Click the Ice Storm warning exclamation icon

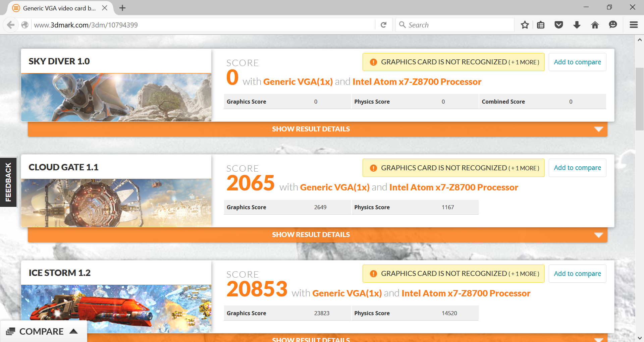point(373,274)
